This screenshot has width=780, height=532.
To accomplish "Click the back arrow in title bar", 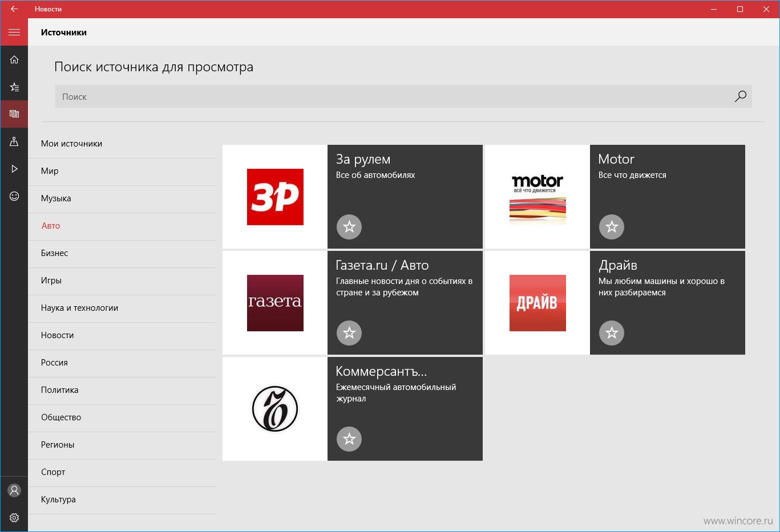I will pos(14,9).
